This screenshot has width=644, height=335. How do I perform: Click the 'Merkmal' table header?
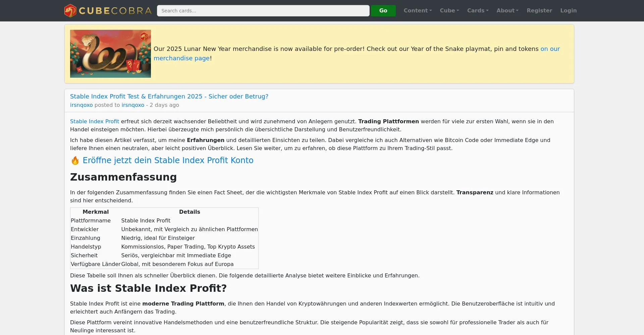tap(96, 212)
